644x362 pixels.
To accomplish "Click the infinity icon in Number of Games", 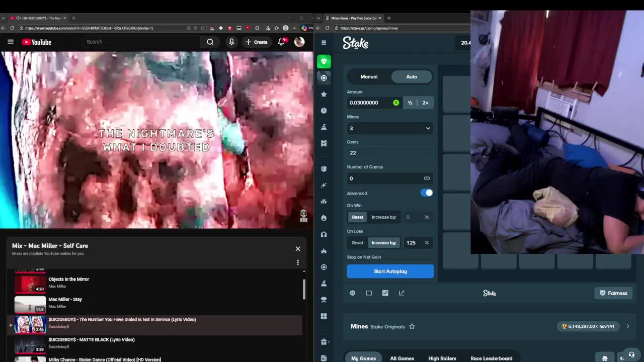I will [x=427, y=178].
